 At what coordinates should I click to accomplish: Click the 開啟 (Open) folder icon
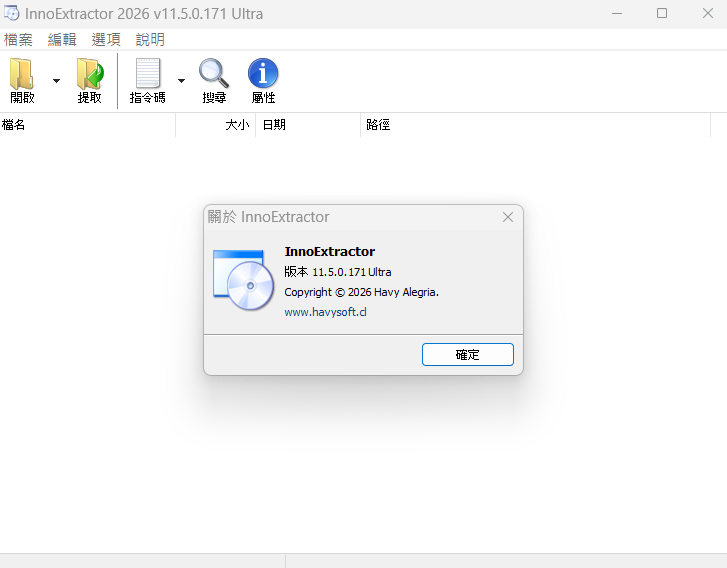[22, 74]
